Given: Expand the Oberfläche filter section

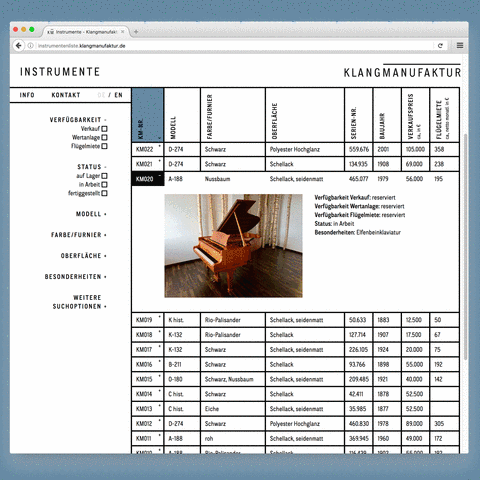Looking at the screenshot, I should pos(83,256).
